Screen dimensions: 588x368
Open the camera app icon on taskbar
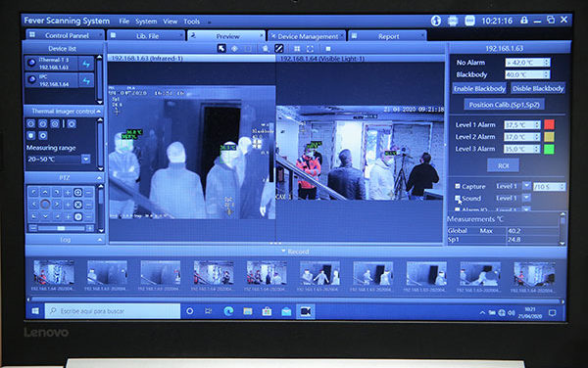click(306, 311)
